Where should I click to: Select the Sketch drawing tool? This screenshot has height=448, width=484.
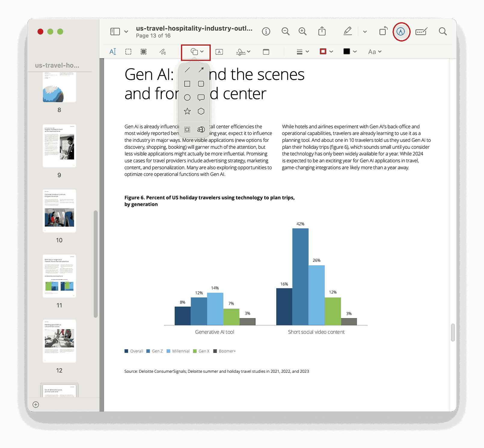[163, 52]
